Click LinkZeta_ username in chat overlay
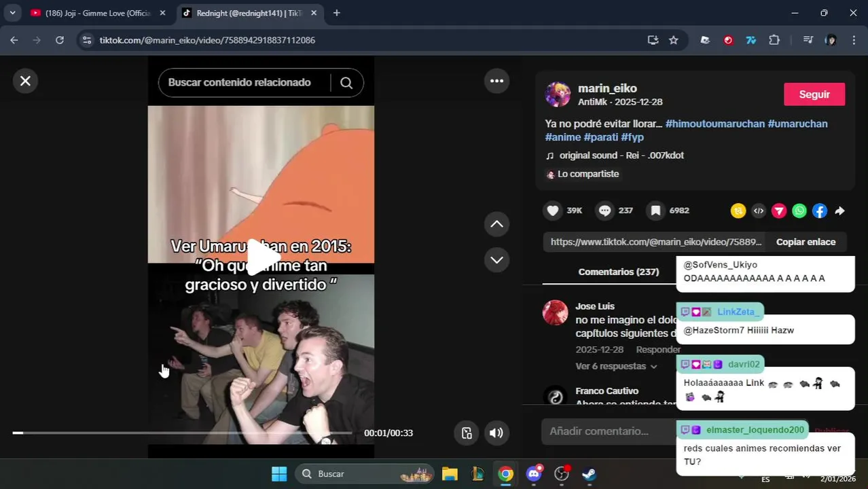The image size is (868, 489). [737, 312]
